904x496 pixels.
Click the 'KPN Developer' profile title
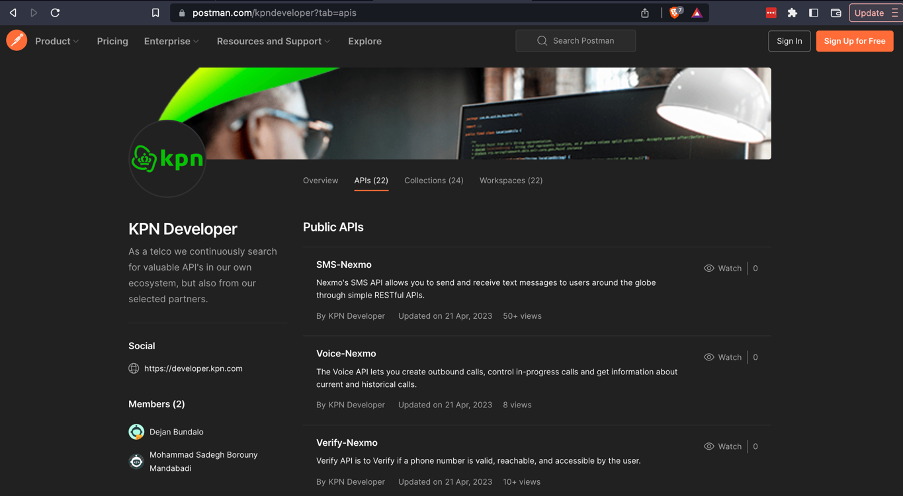(x=183, y=229)
